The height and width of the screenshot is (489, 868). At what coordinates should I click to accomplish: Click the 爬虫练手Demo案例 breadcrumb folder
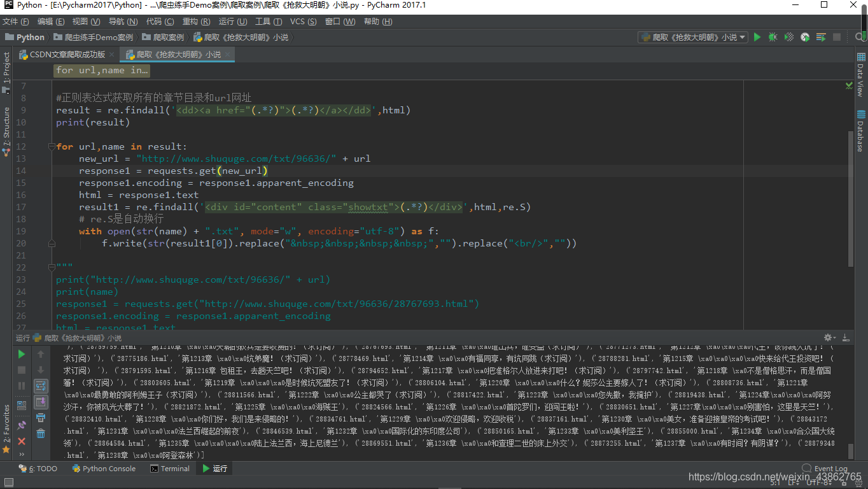click(x=94, y=38)
